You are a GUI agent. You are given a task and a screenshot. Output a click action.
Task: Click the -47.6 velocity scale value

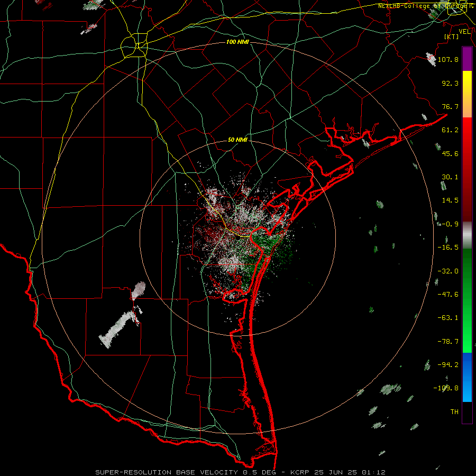point(448,295)
